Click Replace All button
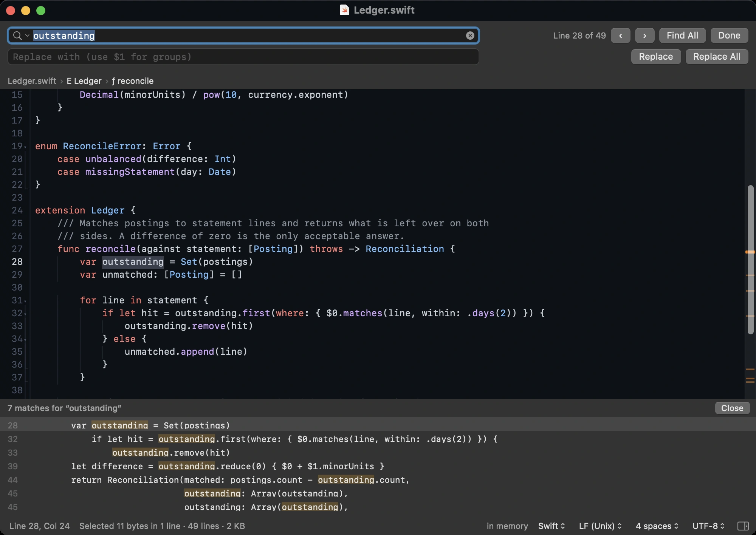 click(717, 57)
